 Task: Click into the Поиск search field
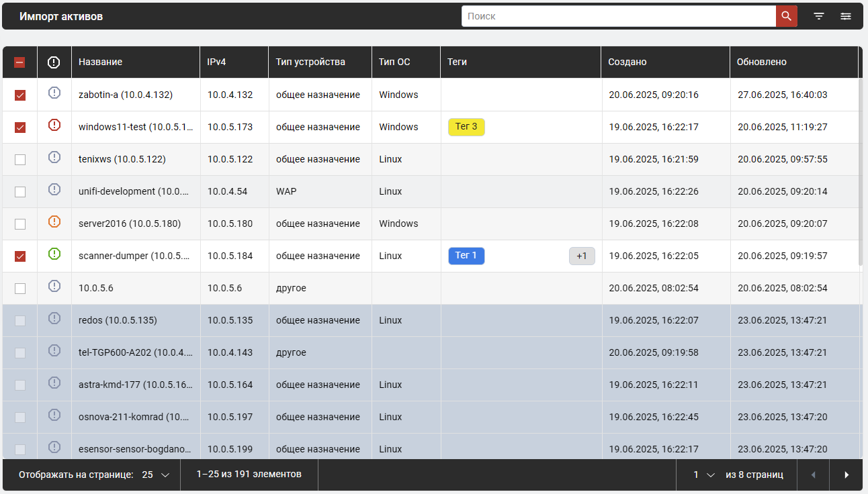pos(618,16)
